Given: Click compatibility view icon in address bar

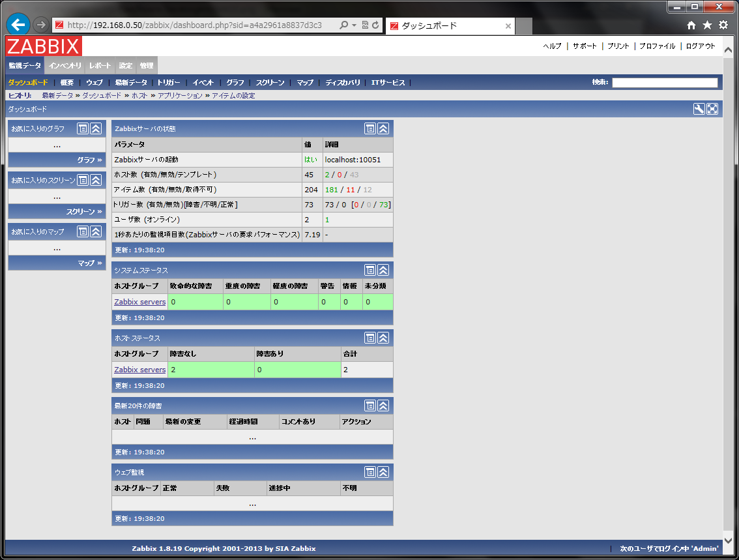Looking at the screenshot, I should tap(365, 25).
